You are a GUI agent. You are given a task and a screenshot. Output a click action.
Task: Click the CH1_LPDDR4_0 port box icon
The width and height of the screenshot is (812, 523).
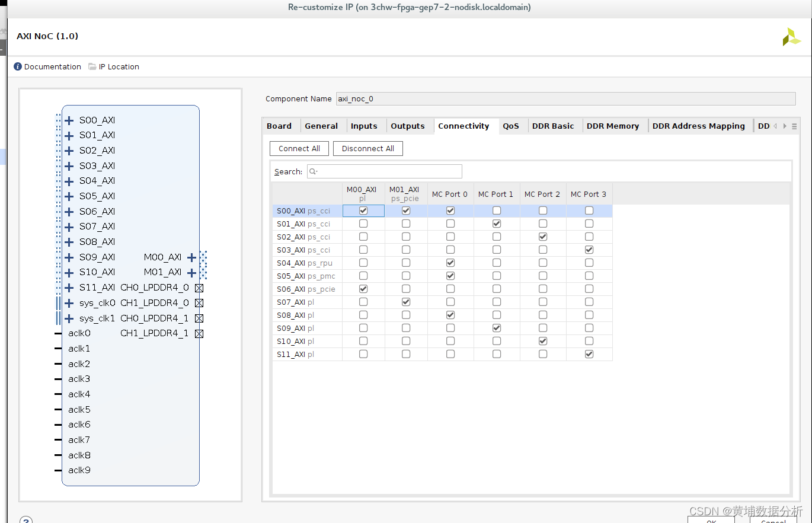pos(199,303)
